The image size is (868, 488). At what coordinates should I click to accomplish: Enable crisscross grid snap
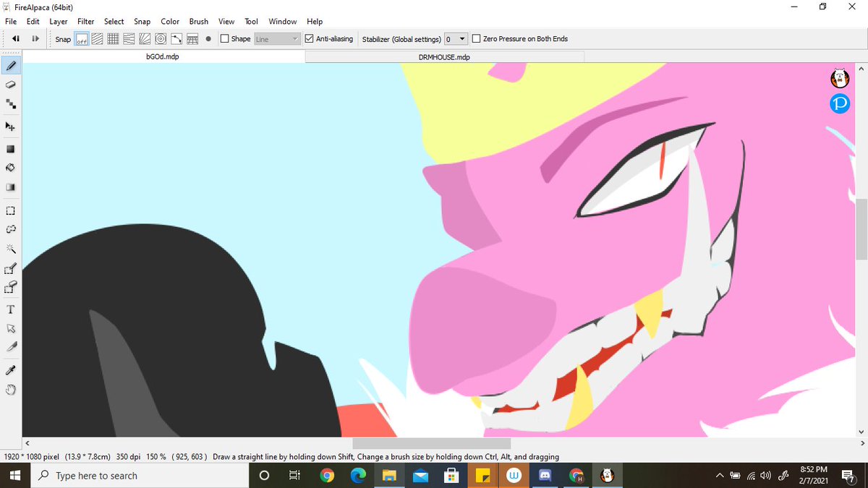113,39
